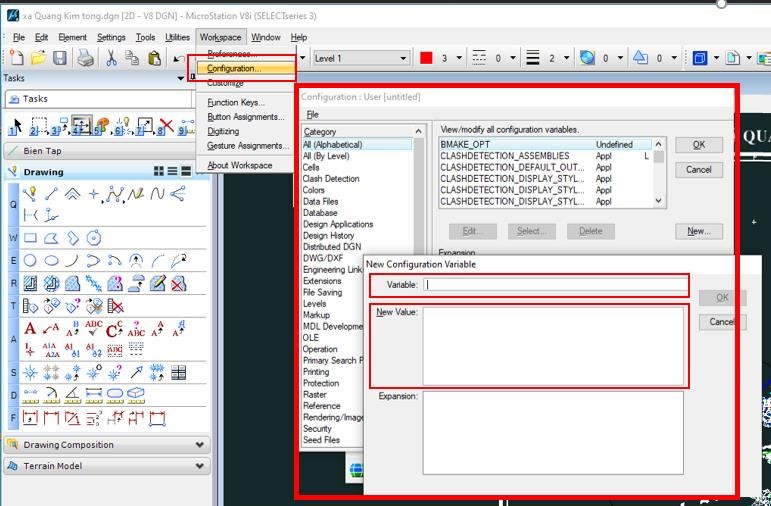Click the red active color swatch

point(426,59)
